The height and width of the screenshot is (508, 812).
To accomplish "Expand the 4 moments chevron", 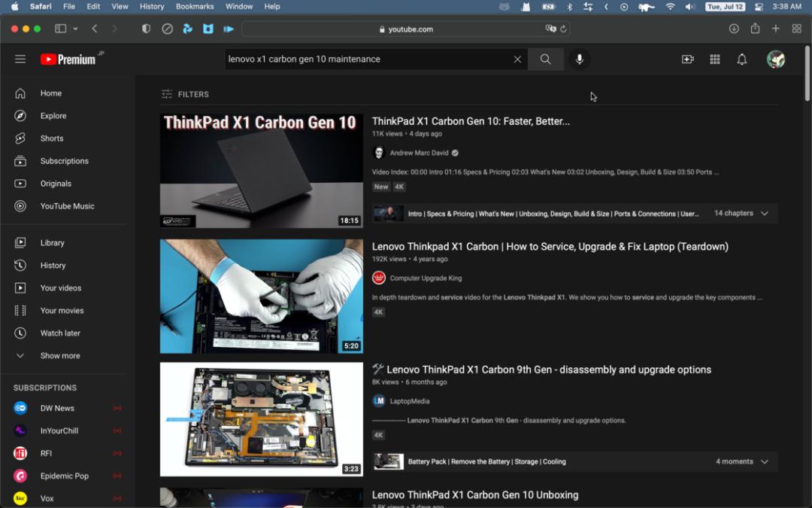I will coord(765,462).
